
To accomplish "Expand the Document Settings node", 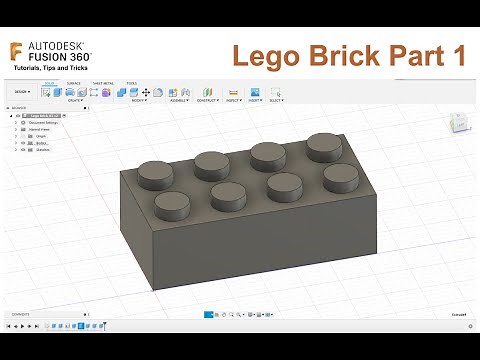I will [16, 123].
